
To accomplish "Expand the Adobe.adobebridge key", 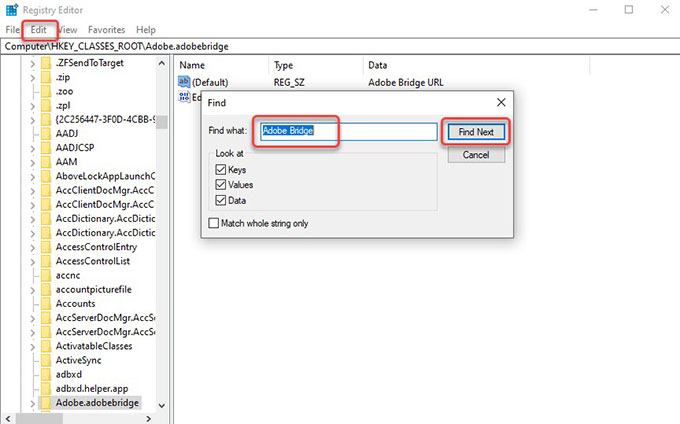I will pos(33,403).
